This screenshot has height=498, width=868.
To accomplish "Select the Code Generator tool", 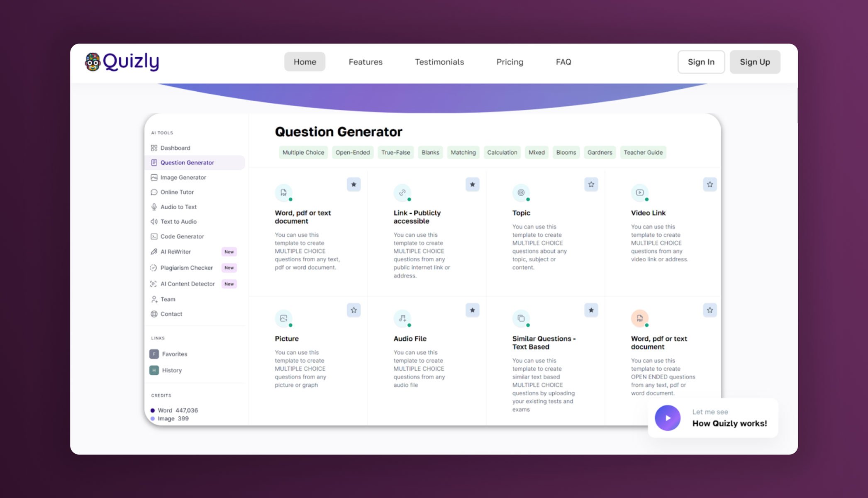I will click(182, 236).
